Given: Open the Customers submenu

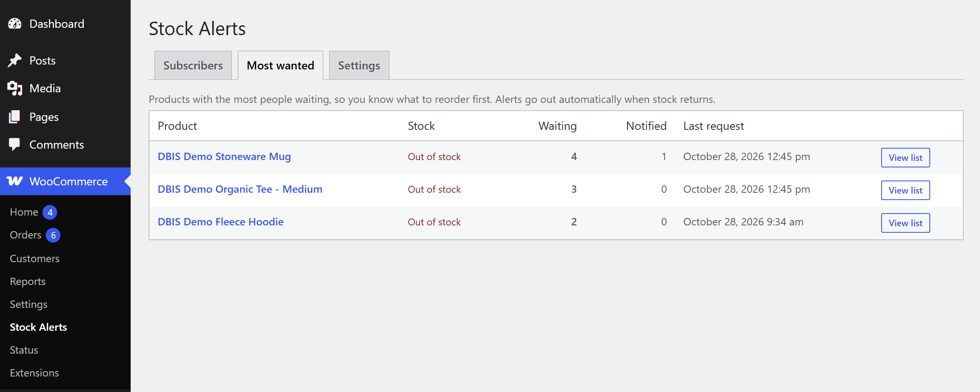Looking at the screenshot, I should click(35, 258).
